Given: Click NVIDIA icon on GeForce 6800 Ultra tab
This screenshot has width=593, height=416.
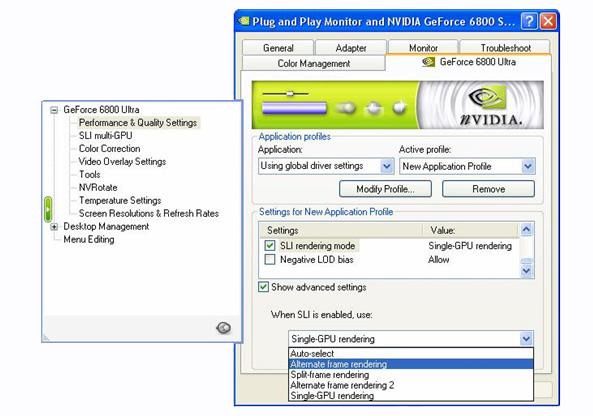Looking at the screenshot, I should [428, 62].
